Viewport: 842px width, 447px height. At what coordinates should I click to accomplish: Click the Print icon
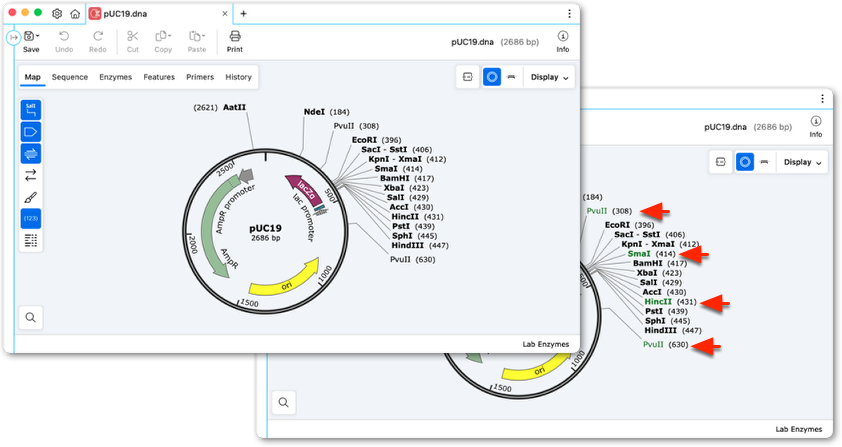tap(235, 41)
